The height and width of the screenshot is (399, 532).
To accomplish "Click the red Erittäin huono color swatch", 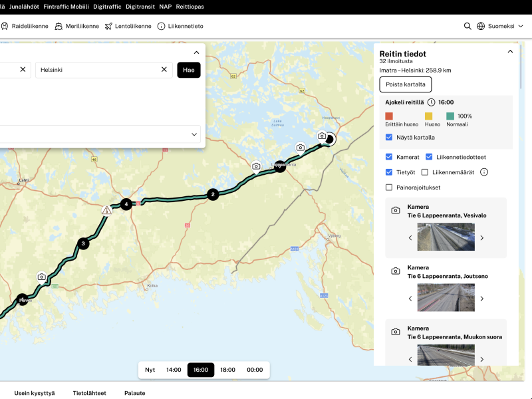I will coord(389,116).
